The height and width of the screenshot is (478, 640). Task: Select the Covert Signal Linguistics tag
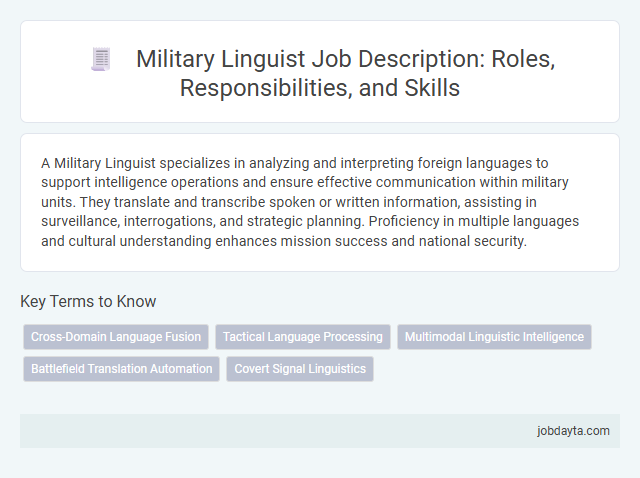point(300,369)
